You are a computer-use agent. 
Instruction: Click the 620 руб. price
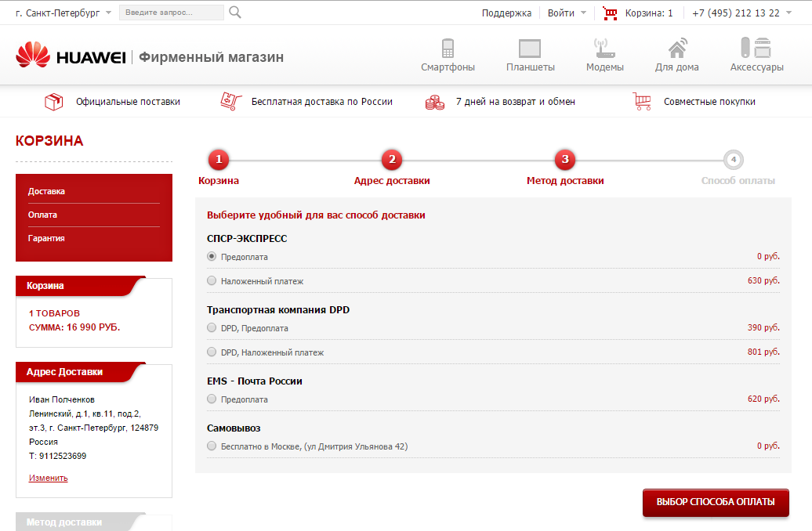click(763, 399)
